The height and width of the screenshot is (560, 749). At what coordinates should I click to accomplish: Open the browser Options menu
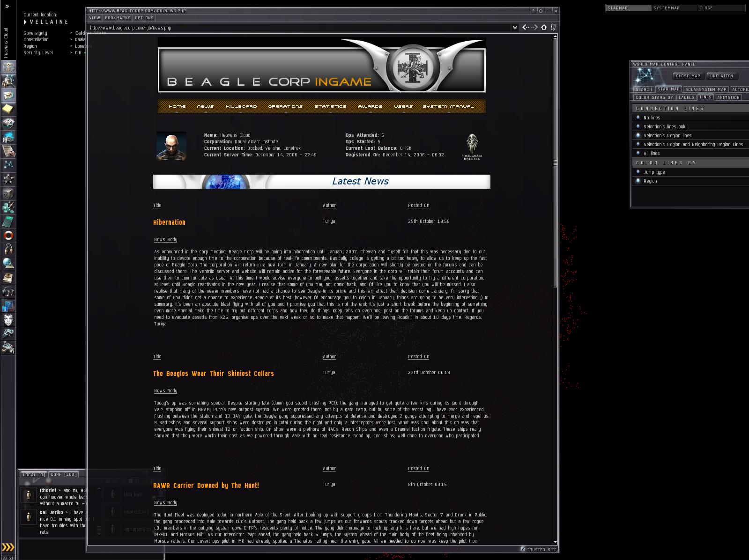pos(144,18)
